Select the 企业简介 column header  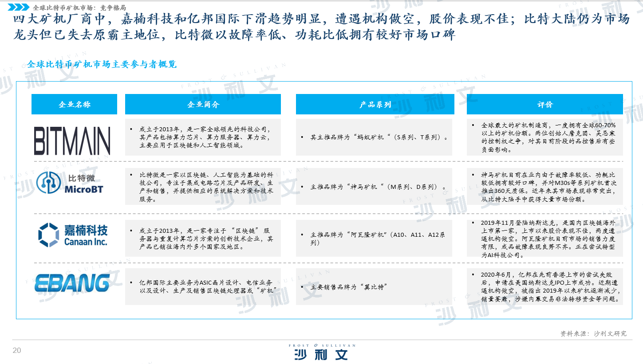point(203,104)
